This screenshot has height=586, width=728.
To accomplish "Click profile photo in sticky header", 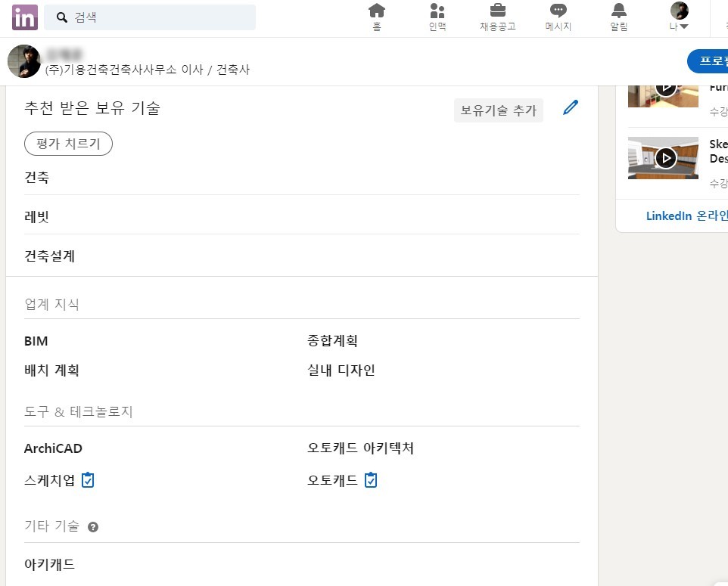I will pyautogui.click(x=24, y=61).
